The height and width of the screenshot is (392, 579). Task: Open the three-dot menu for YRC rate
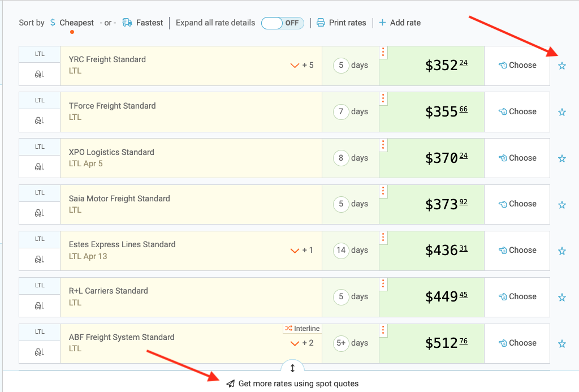[383, 53]
